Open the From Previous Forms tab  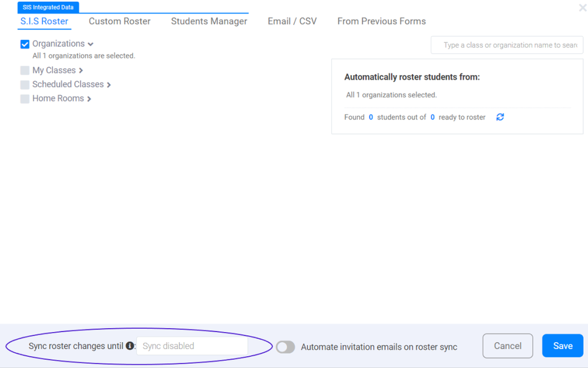tap(381, 21)
